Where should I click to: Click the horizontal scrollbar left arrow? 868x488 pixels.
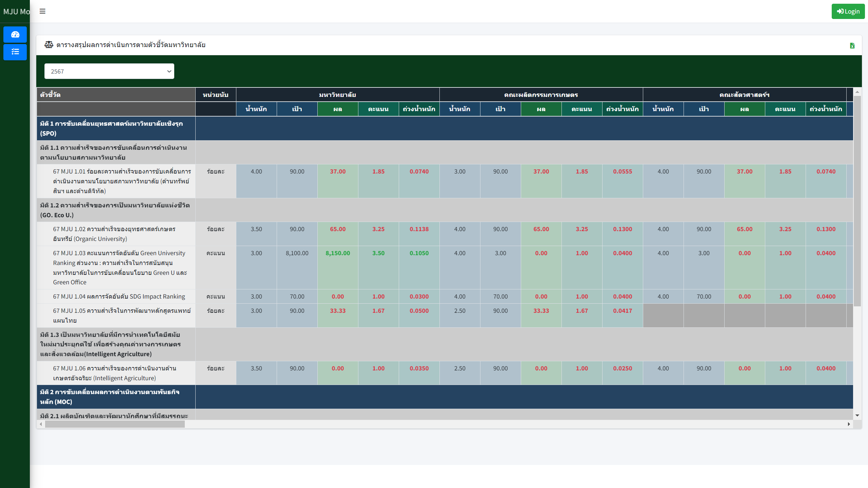click(x=41, y=424)
